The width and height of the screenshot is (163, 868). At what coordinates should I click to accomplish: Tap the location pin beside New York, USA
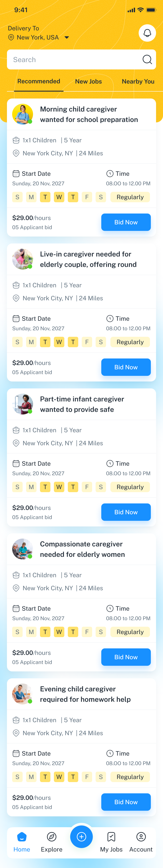(x=11, y=37)
